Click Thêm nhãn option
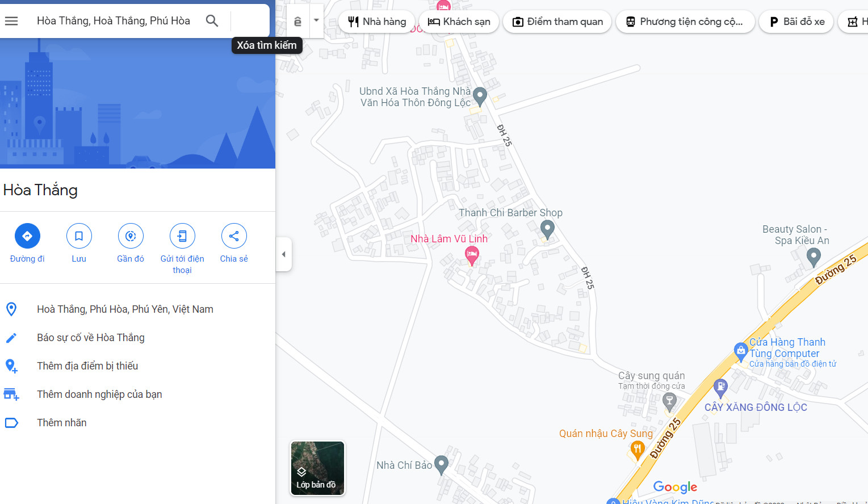The image size is (868, 504). click(62, 423)
